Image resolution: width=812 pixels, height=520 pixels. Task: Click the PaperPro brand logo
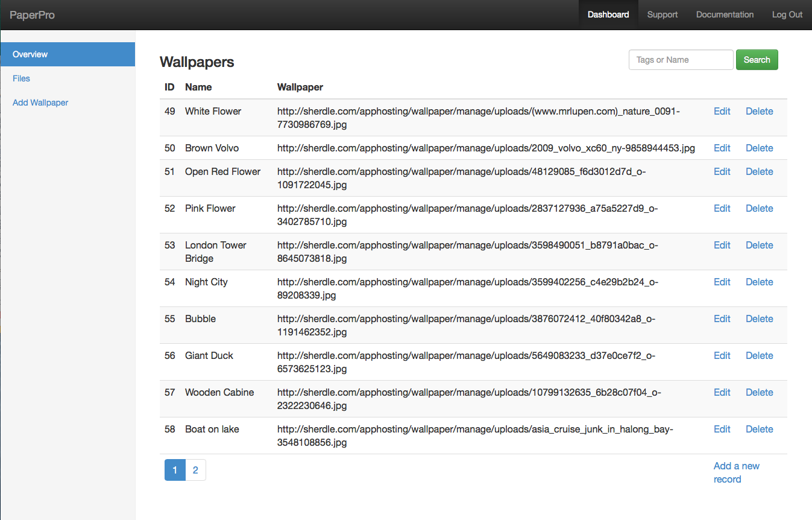click(x=32, y=15)
